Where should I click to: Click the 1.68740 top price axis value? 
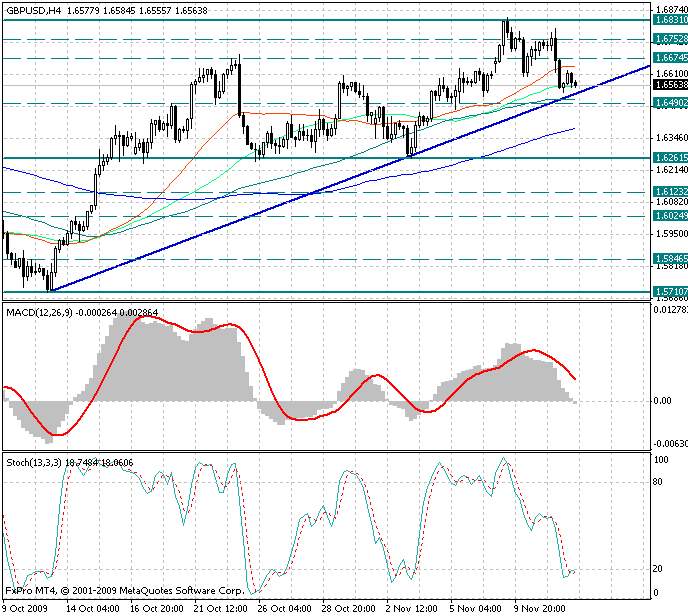coord(671,10)
